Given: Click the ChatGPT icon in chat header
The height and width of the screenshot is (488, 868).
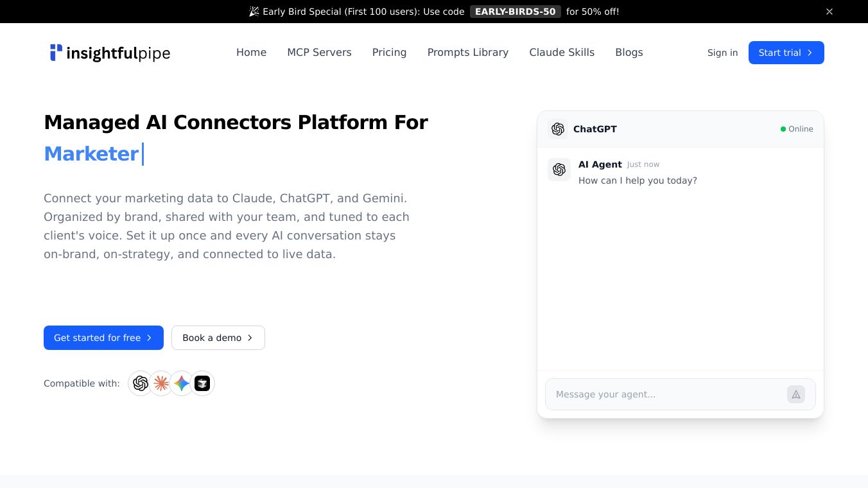Looking at the screenshot, I should pos(558,129).
